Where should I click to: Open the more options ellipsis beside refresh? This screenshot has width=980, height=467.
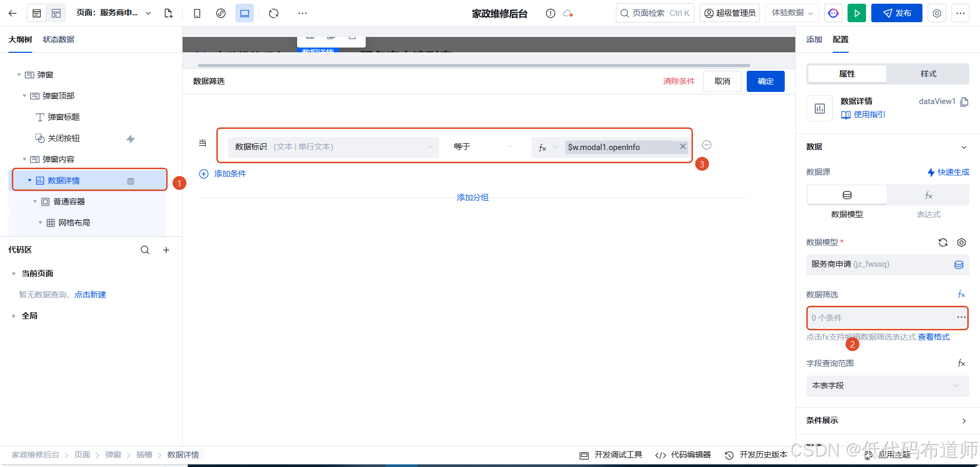[302, 13]
